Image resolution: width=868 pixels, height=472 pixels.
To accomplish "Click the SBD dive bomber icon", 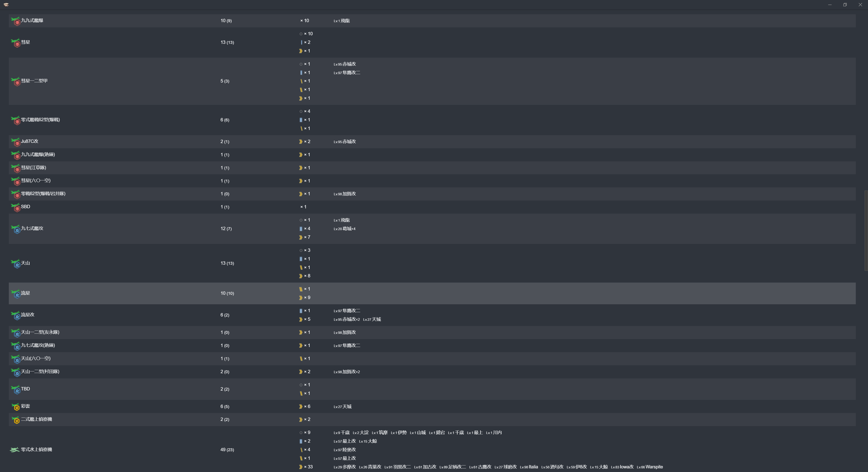I will [x=16, y=207].
